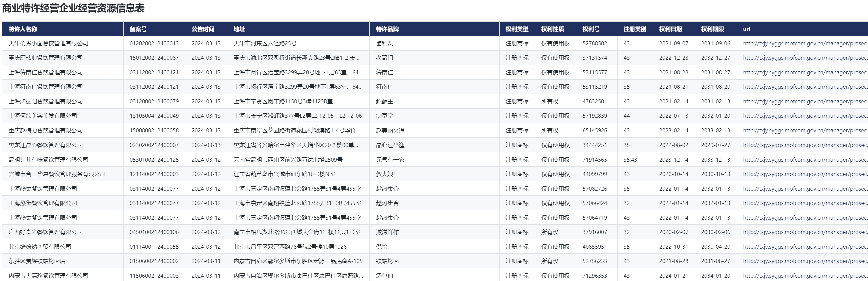Click filing number 0450100212400106
This screenshot has height=281, width=868.
click(154, 232)
